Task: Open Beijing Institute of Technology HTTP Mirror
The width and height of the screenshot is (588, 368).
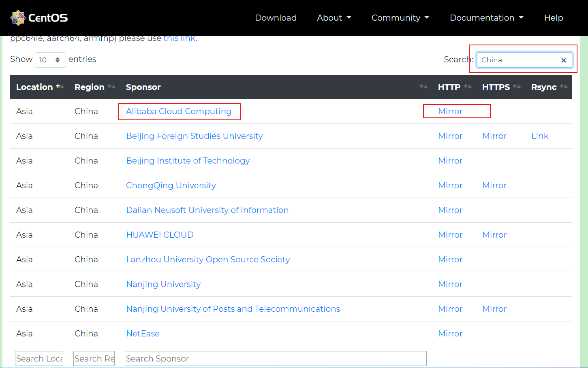Action: click(x=450, y=161)
